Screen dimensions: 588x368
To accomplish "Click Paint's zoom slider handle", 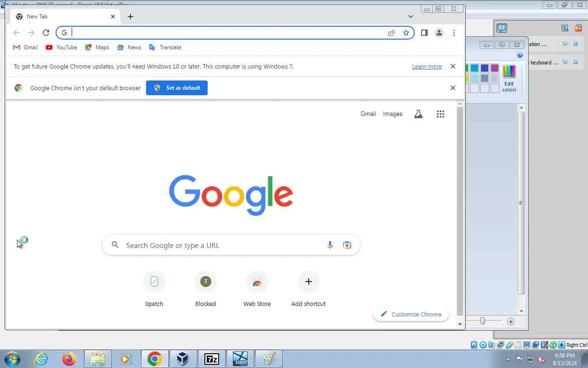I will (482, 321).
